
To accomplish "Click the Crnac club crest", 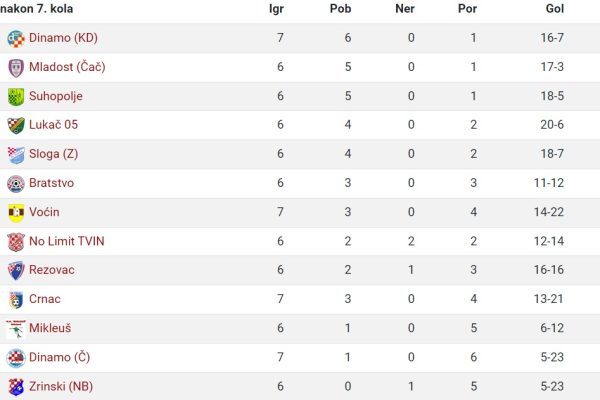I will (x=16, y=300).
